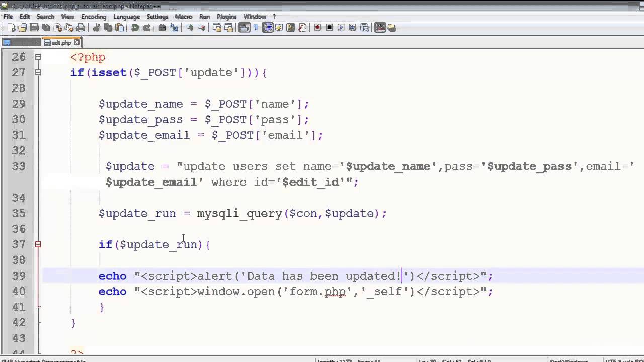Open the ? help menu

pos(274,17)
